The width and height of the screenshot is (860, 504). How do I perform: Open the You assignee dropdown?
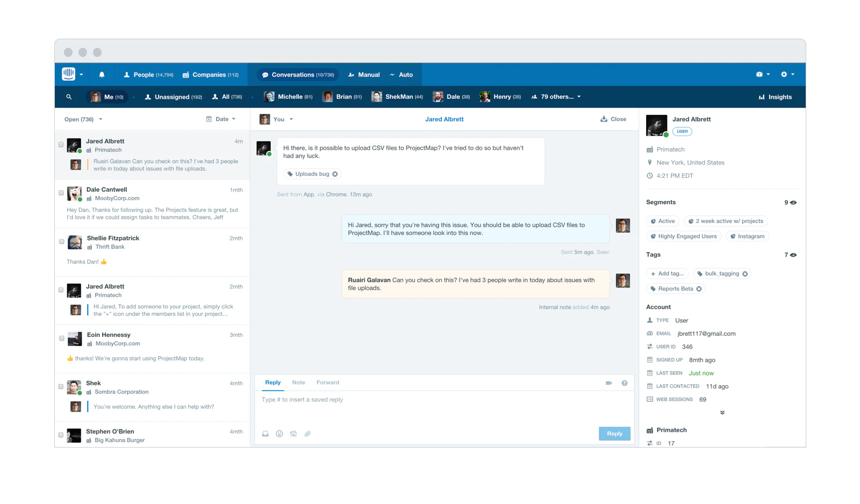(276, 119)
